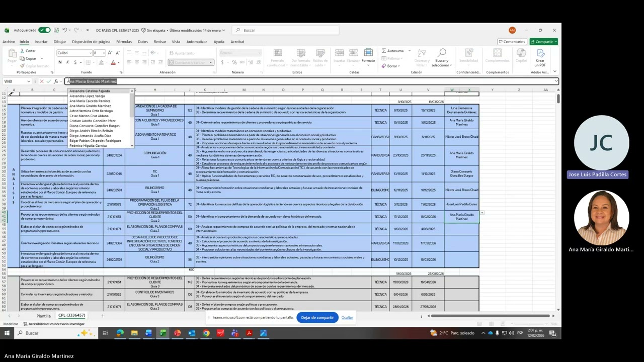Viewport: 644px width, 362px height.
Task: Toggle the Autoguardado switch
Action: (45, 30)
